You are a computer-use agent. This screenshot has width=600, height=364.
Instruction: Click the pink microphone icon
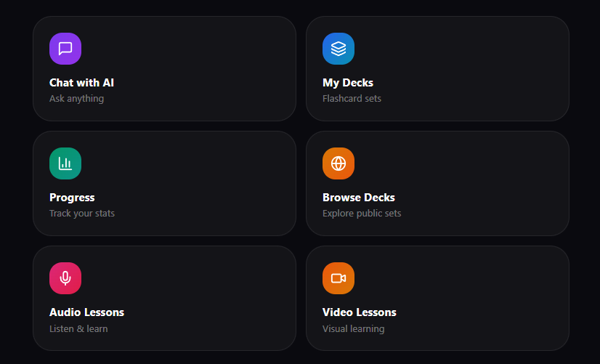65,278
